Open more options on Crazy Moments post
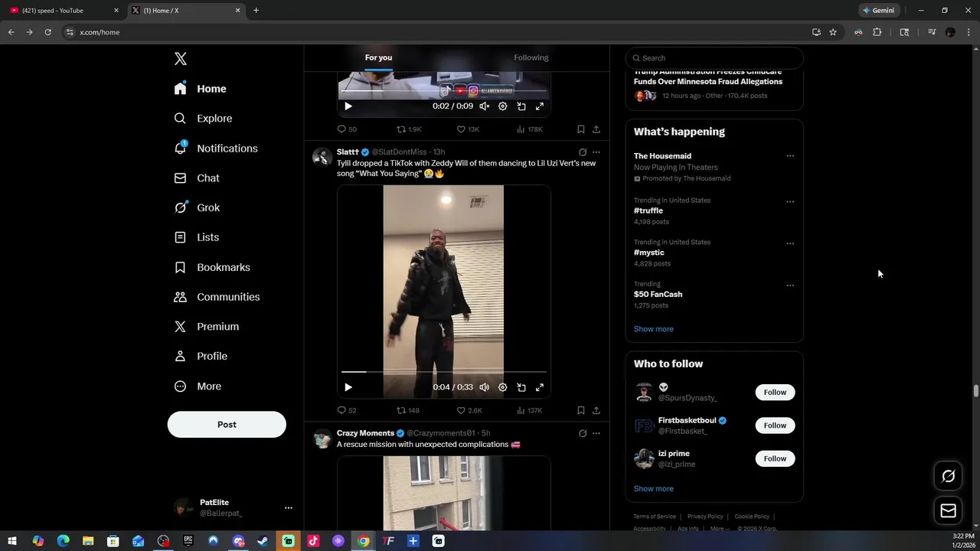This screenshot has width=980, height=551. pos(596,433)
